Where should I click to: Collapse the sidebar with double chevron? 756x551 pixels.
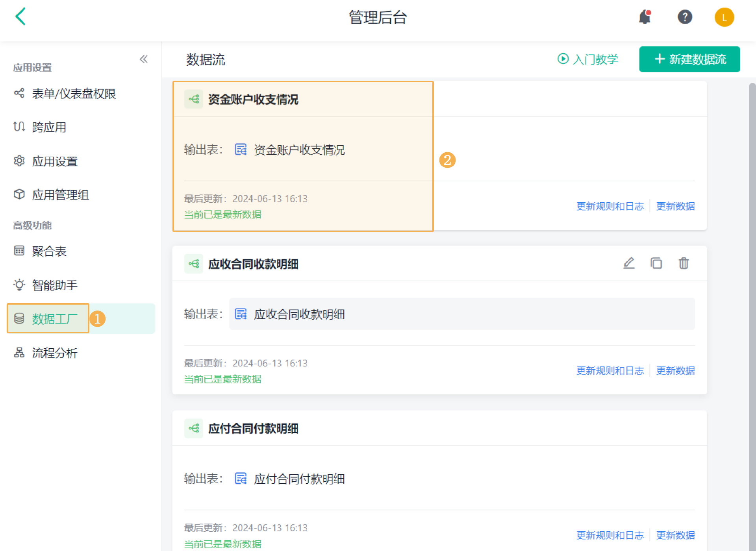pos(144,59)
